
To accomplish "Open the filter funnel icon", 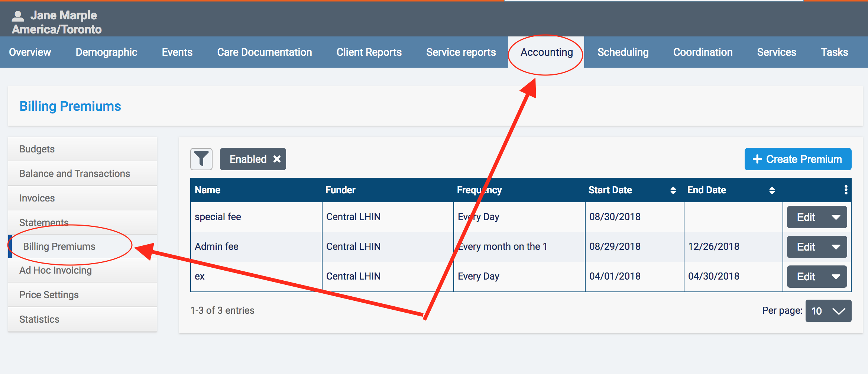I will coord(201,159).
